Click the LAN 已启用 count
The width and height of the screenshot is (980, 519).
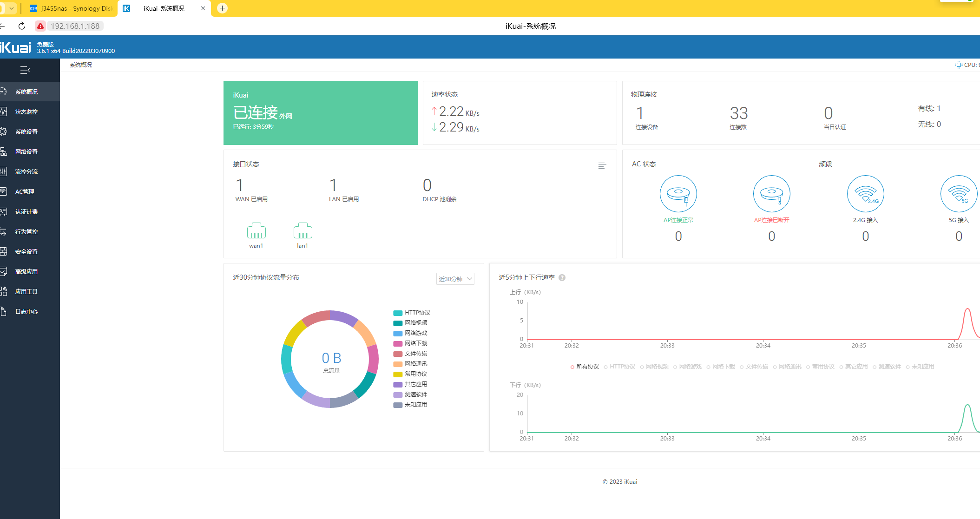[333, 185]
